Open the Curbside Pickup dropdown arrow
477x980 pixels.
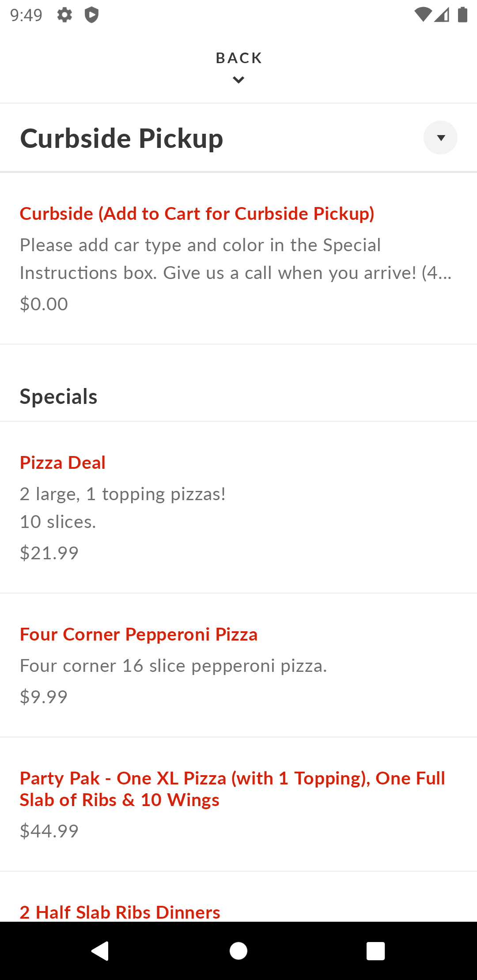click(440, 138)
